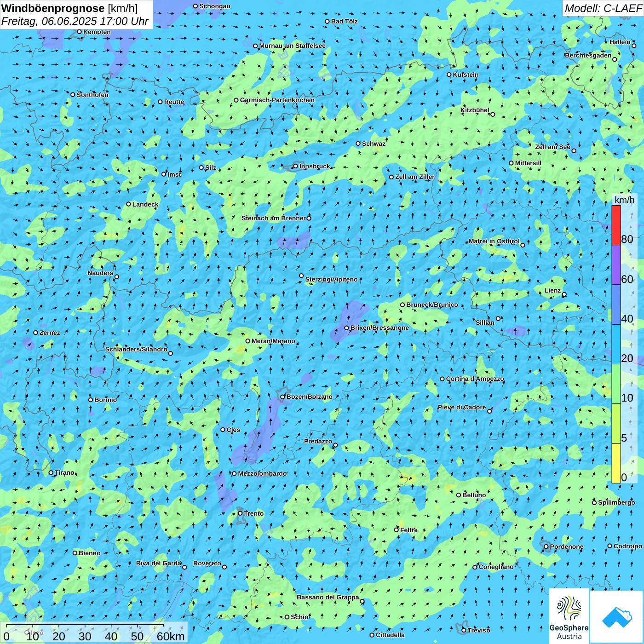This screenshot has width=644, height=644.
Task: Click the 'Bruneck/Brunico' label
Action: point(432,305)
